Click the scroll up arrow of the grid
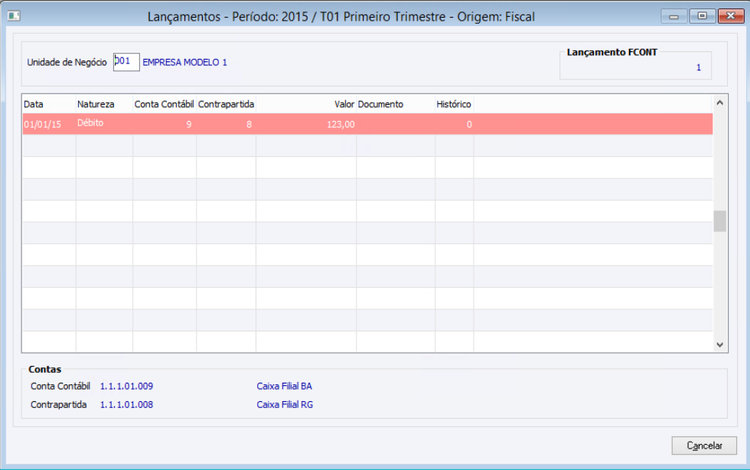Image resolution: width=750 pixels, height=470 pixels. 720,103
